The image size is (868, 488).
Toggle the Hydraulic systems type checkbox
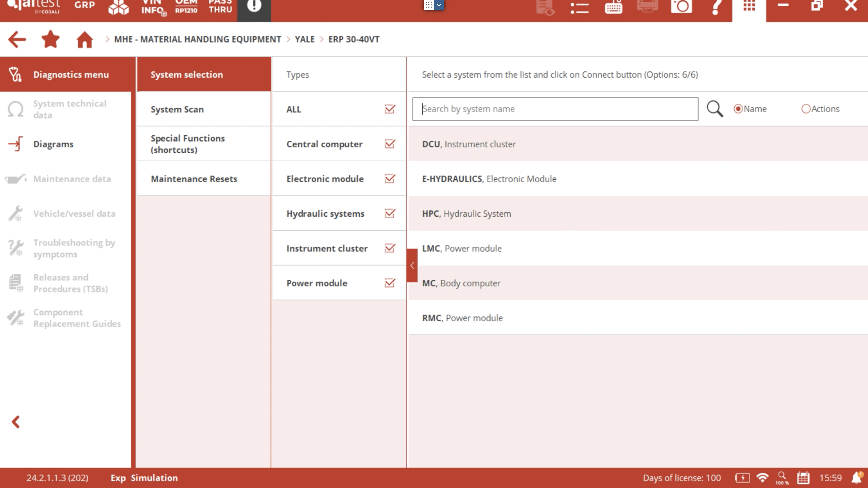390,213
